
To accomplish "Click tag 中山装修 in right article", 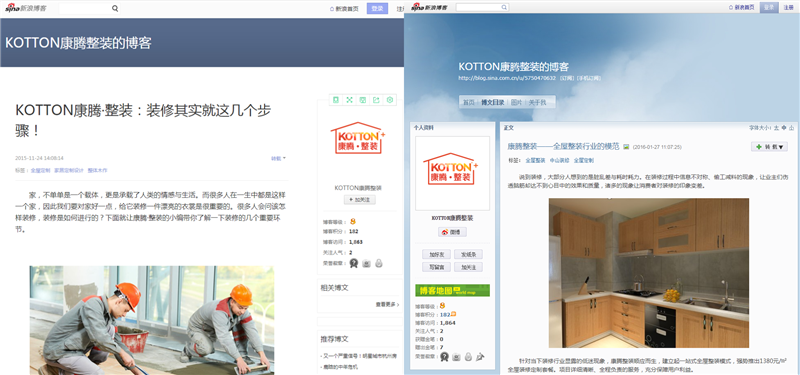I will tap(559, 160).
